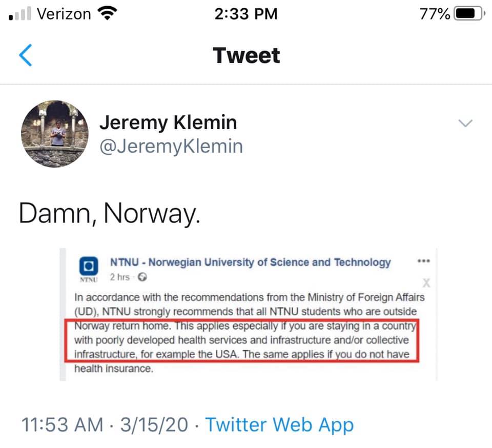Open the @JeremyKlemin handle
492x448 pixels.
(x=171, y=146)
